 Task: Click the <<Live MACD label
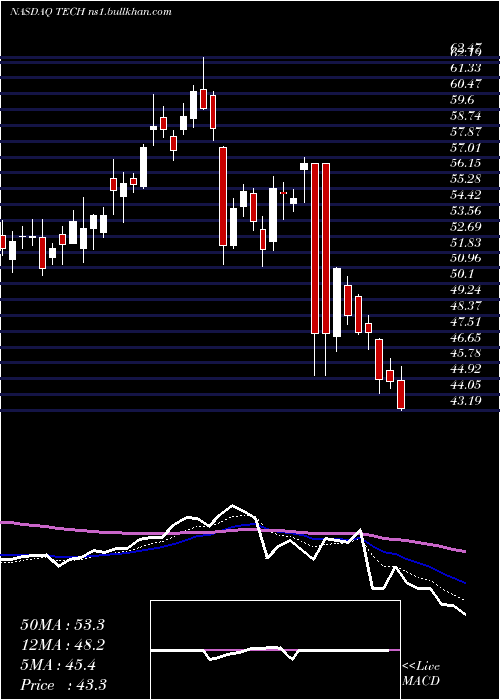pyautogui.click(x=421, y=674)
